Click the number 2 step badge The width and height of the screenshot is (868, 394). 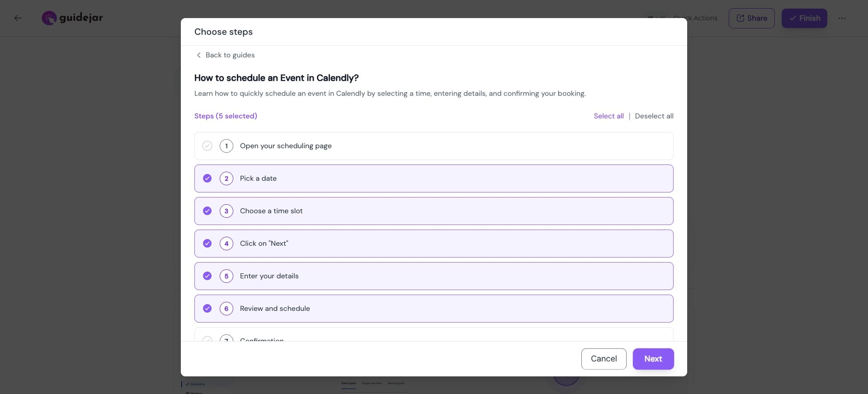tap(226, 178)
